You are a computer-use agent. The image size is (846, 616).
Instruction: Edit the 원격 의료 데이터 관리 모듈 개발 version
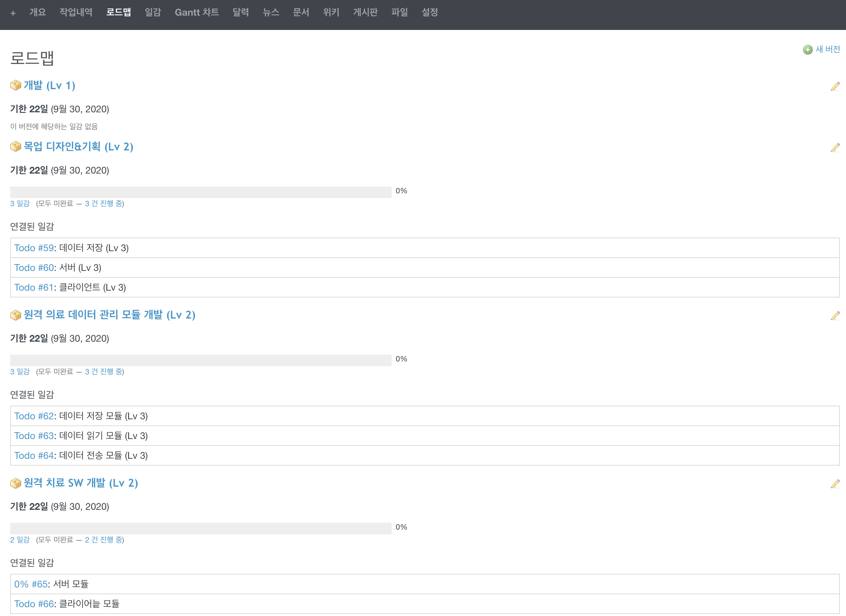835,315
